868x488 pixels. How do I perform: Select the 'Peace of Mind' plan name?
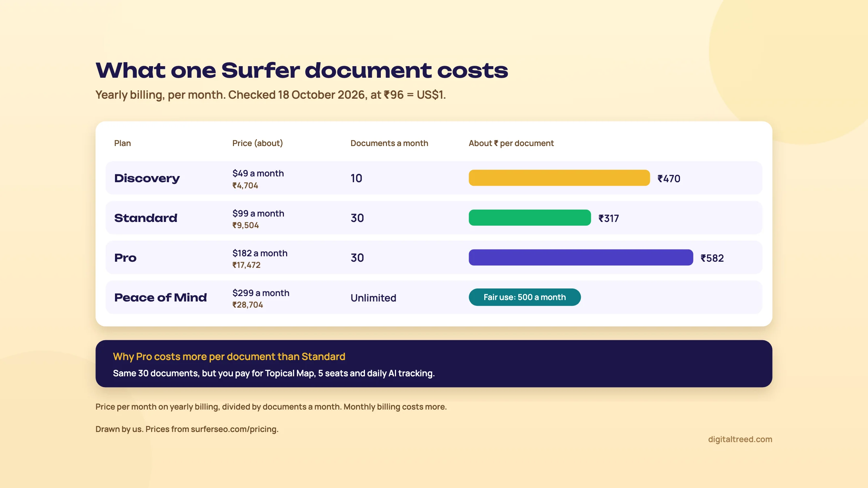[161, 297]
